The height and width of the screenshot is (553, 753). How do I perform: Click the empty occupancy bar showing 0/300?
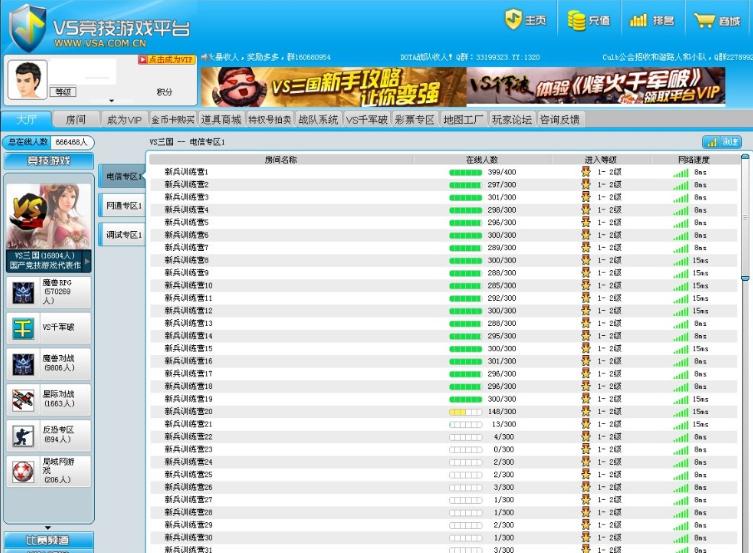[465, 450]
